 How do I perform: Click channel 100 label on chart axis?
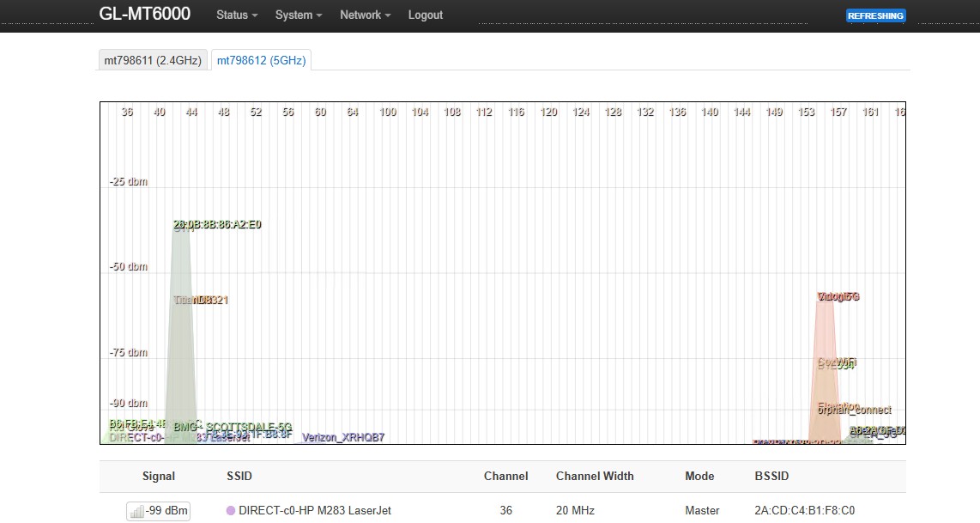point(388,112)
